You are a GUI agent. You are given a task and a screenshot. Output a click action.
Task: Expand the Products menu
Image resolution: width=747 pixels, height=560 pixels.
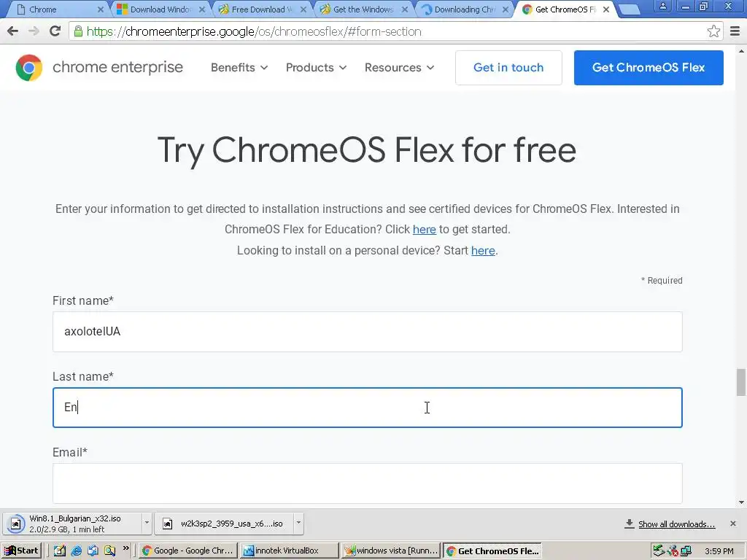click(316, 68)
